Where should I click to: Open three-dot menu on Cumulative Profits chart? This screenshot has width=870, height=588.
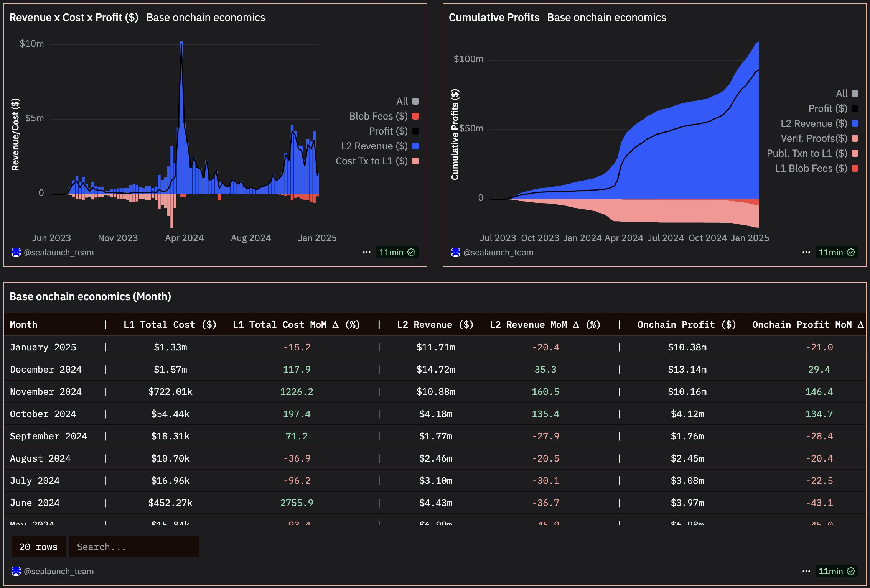[806, 252]
